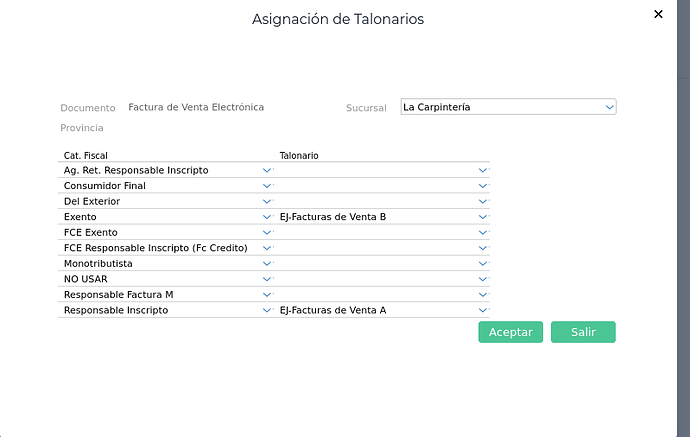
Task: Open Talonario dropdown for Monotributista row
Action: click(482, 264)
